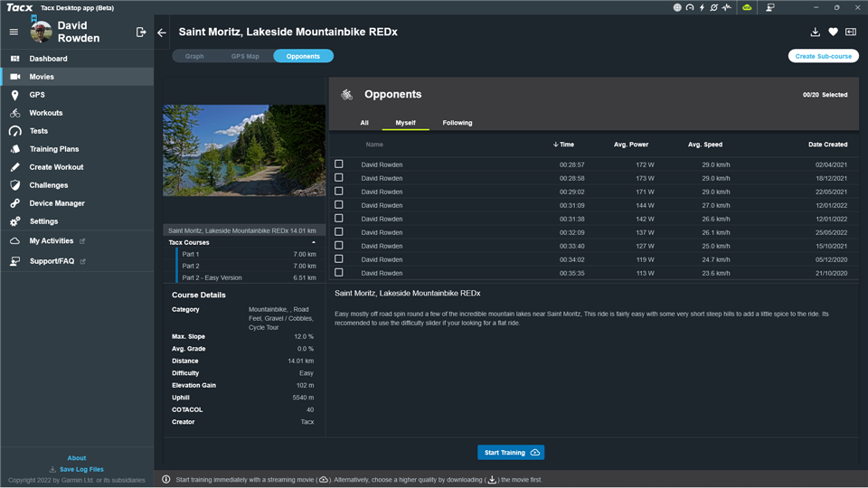The width and height of the screenshot is (868, 488).
Task: Sort opponents by Name column
Action: pos(374,145)
